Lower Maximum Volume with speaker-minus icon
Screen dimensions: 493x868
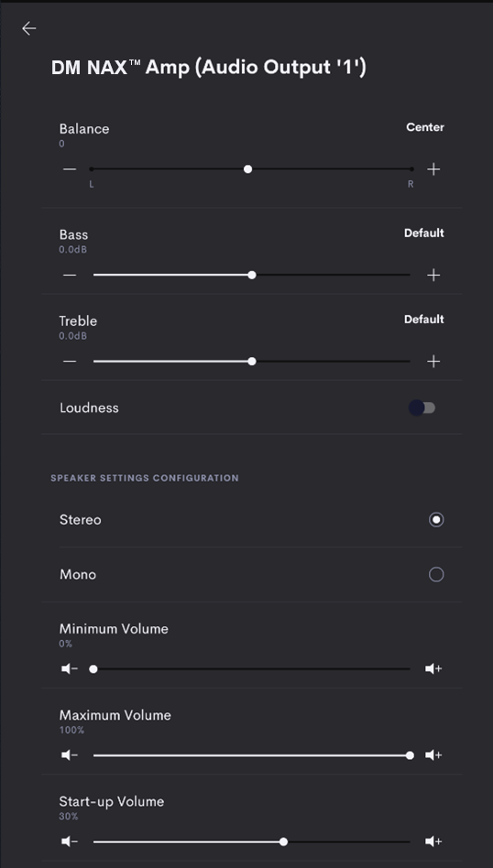pyautogui.click(x=70, y=755)
